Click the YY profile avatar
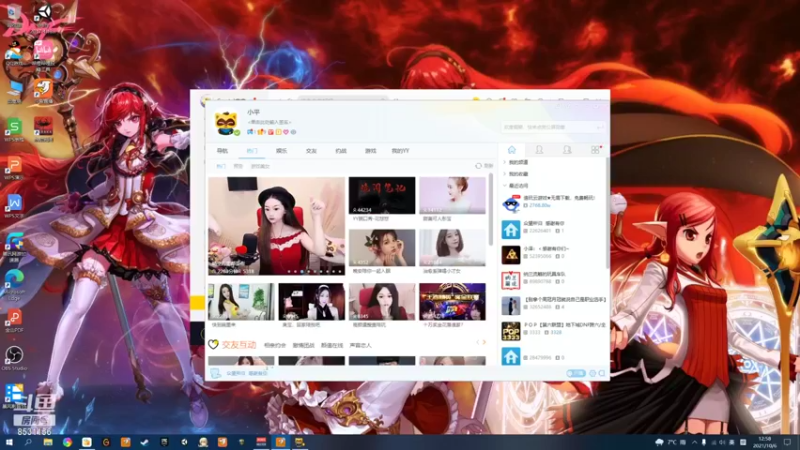The height and width of the screenshot is (450, 800). (x=226, y=123)
